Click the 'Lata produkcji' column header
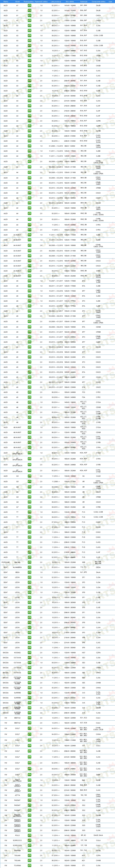This screenshot has width=115, height=868. tap(55, 2)
